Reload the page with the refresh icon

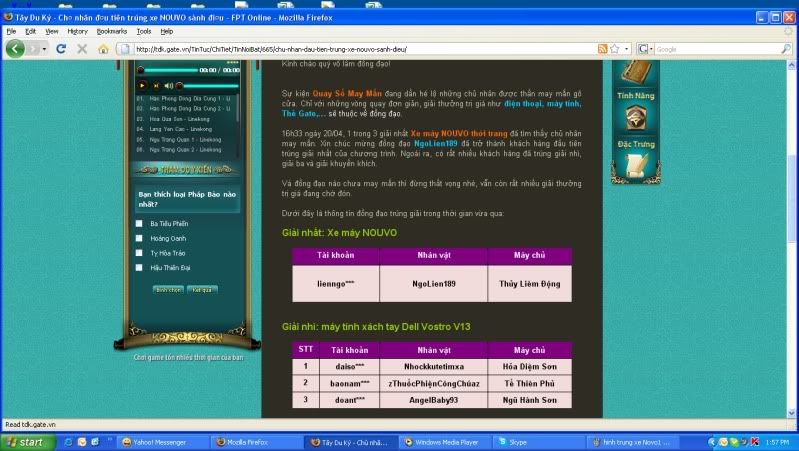point(61,49)
